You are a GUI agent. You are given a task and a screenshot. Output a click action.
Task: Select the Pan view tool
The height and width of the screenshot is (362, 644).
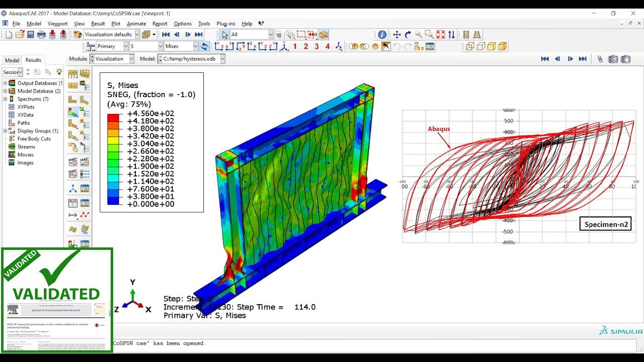(x=397, y=35)
